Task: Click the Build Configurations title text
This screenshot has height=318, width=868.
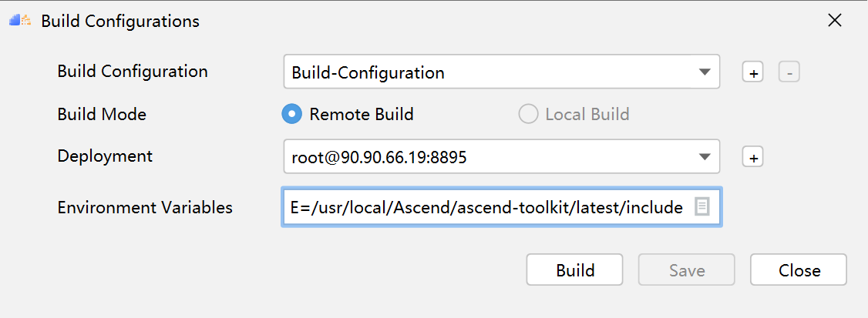Action: pyautogui.click(x=120, y=21)
